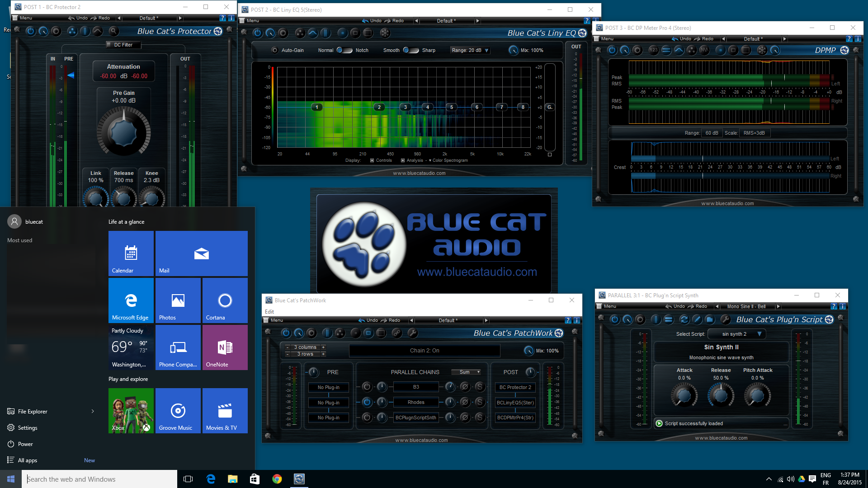Click Pre Gain knob in Protector

click(x=123, y=133)
